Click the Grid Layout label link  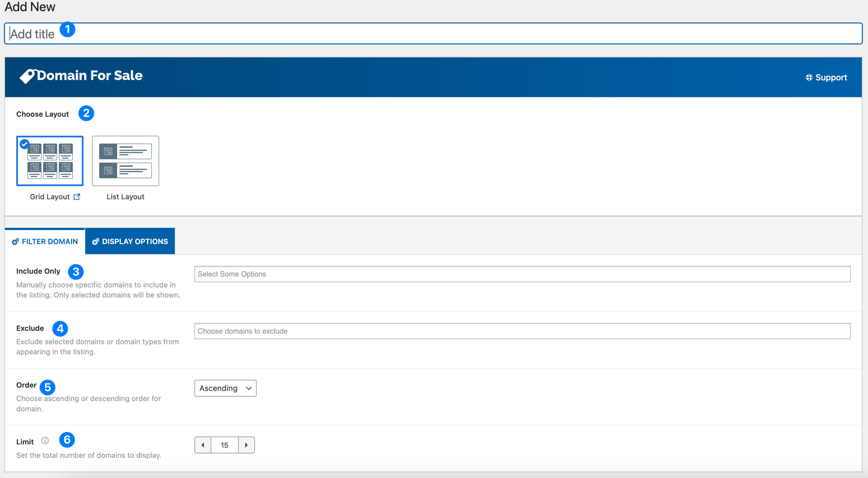49,196
